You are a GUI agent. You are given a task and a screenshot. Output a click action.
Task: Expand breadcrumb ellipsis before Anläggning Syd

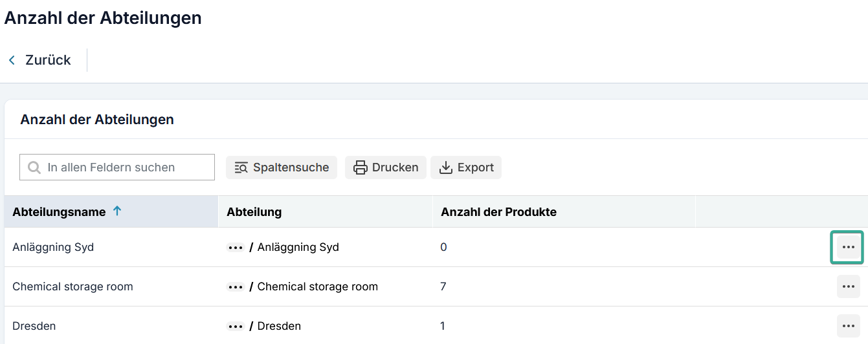(x=236, y=247)
